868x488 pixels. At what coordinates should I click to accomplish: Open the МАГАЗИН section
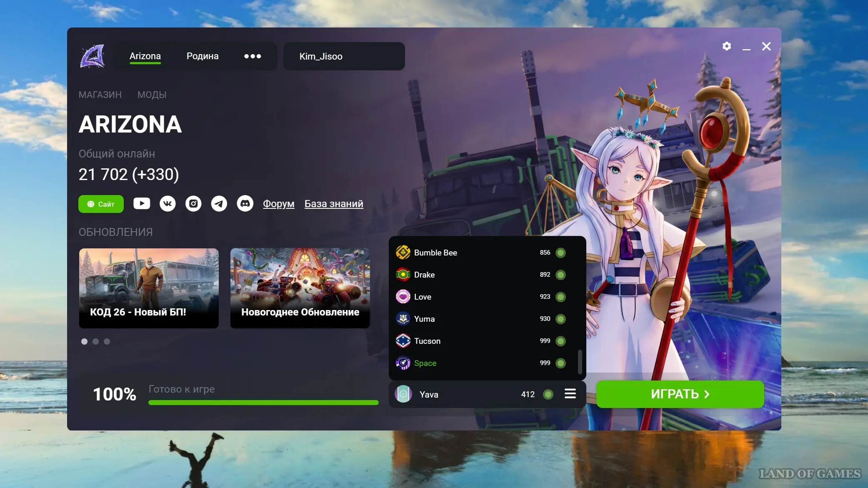point(100,95)
